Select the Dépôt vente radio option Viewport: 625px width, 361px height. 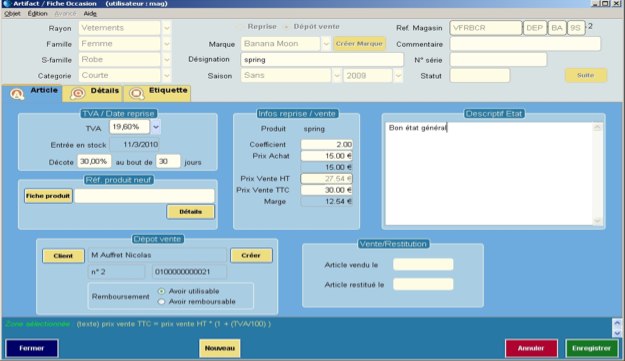point(286,27)
